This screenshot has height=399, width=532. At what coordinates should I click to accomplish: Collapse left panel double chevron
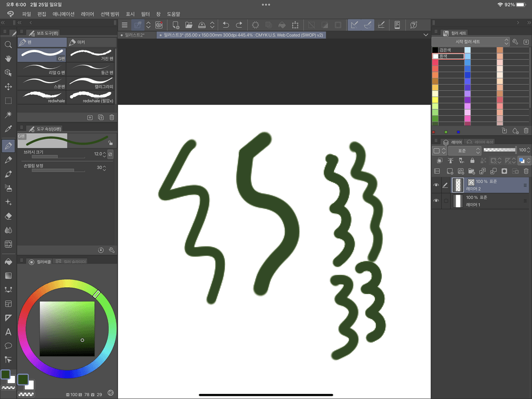3,23
